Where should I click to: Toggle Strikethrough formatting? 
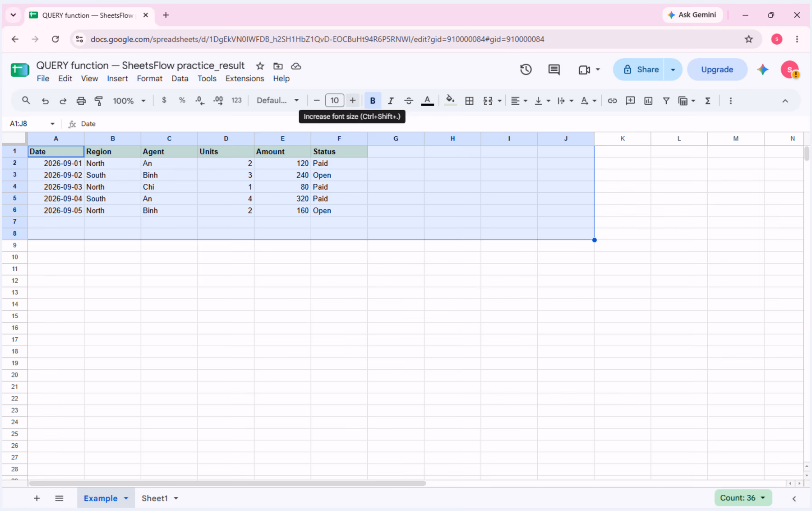coord(409,101)
